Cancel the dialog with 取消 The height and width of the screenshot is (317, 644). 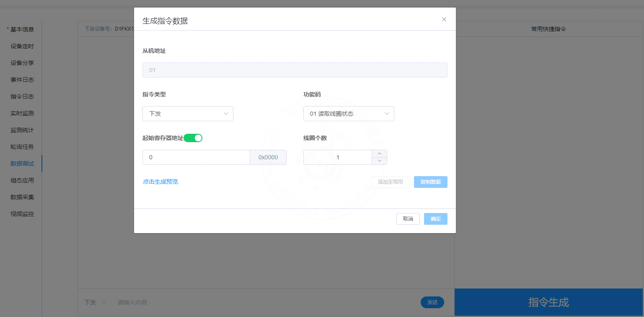(408, 219)
